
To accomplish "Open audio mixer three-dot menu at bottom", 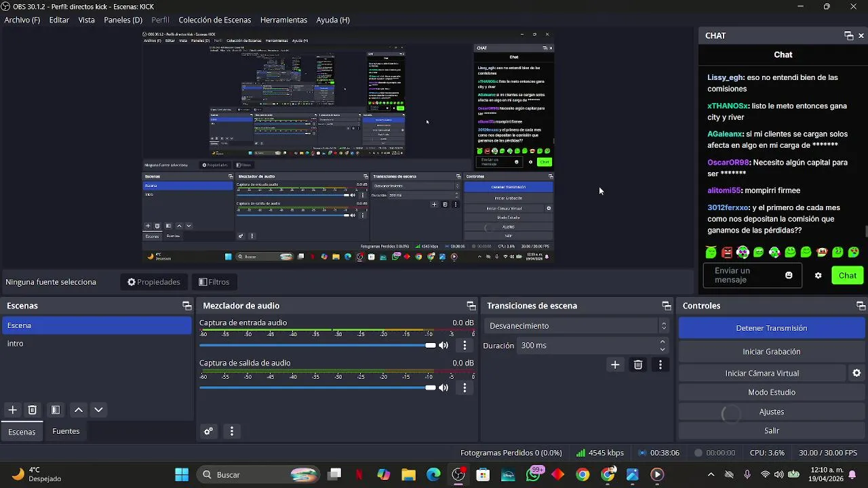I will 232,431.
